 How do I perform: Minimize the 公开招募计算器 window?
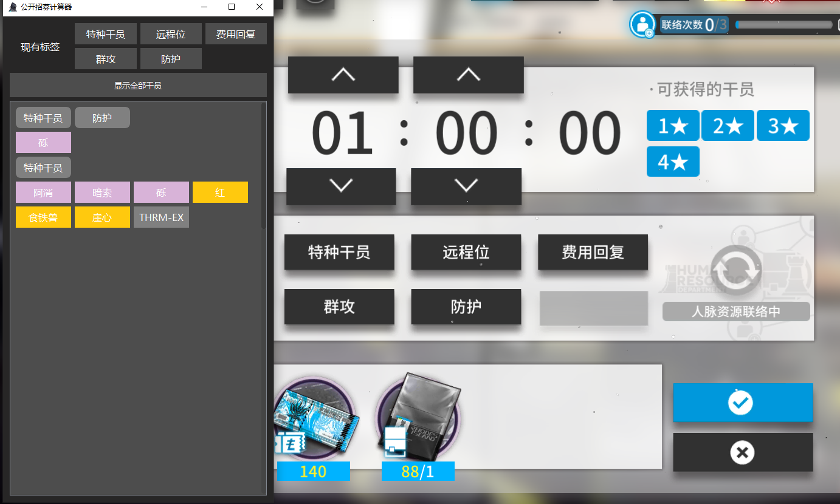pos(204,7)
